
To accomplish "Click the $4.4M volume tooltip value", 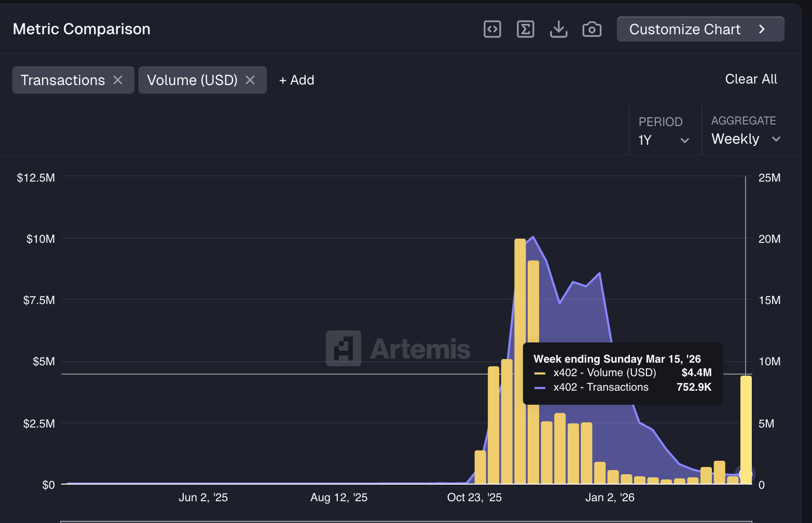I will pos(696,373).
